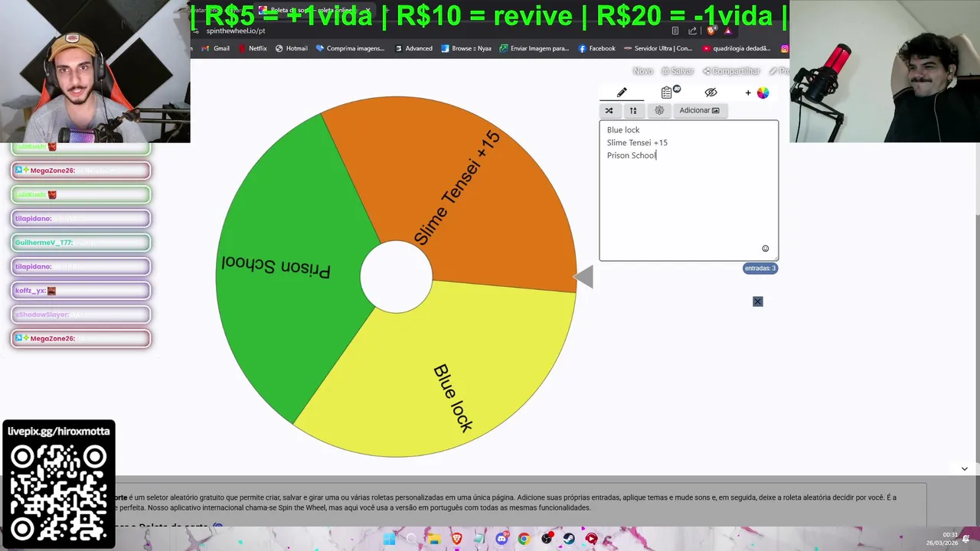This screenshot has width=980, height=551.
Task: Click the Novo menu link
Action: pyautogui.click(x=643, y=71)
